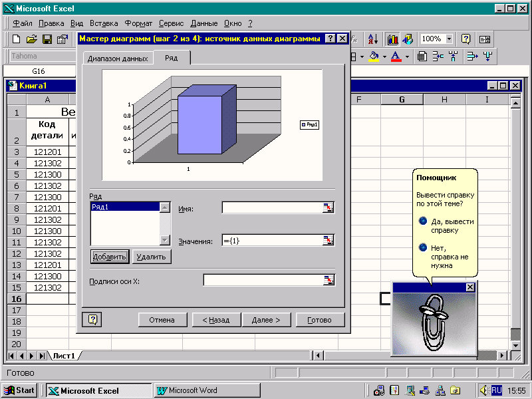Click the RU keyboard language indicator

pos(496,390)
